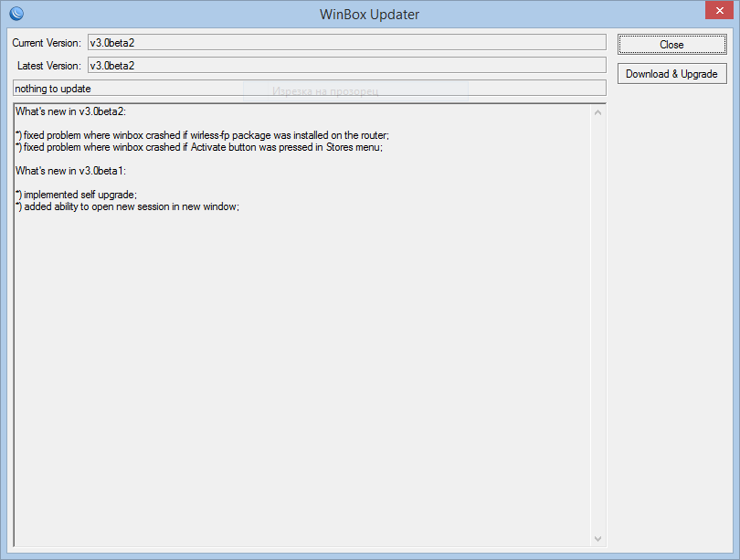Click the 'Current Version:' label

click(x=47, y=43)
